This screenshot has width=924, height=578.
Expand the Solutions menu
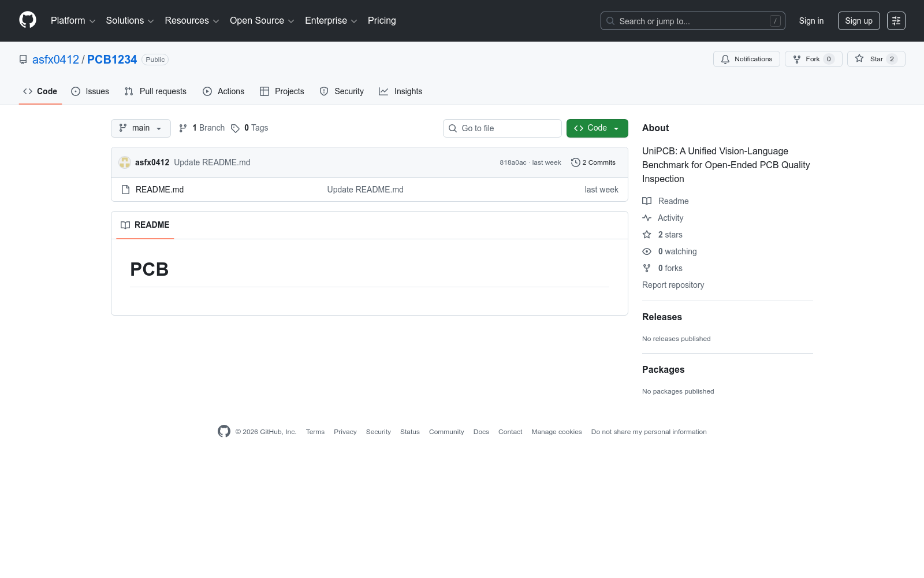[130, 21]
